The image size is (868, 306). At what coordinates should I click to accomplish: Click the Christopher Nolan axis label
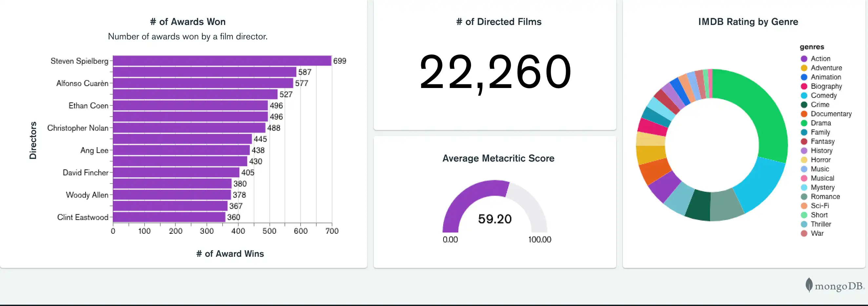[78, 128]
